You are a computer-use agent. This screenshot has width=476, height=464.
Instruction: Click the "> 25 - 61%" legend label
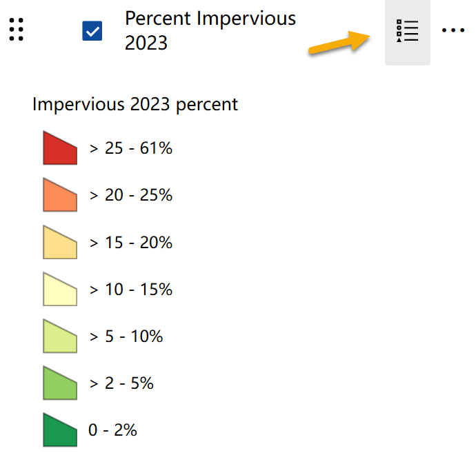(131, 148)
